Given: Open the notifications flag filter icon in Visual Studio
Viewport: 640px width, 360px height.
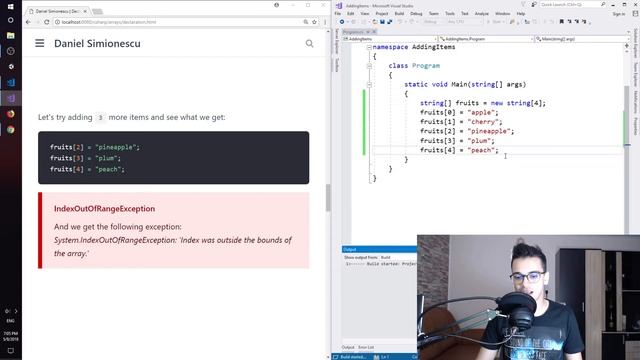Looking at the screenshot, I should tap(524, 4).
